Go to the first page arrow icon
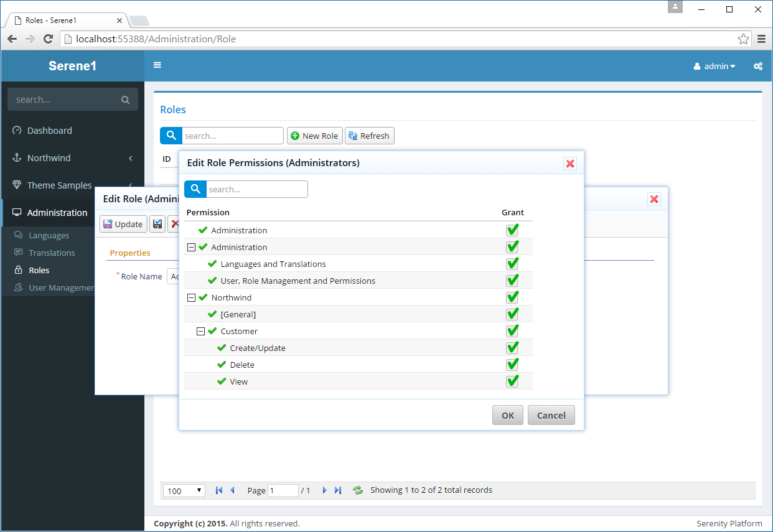 click(x=218, y=490)
